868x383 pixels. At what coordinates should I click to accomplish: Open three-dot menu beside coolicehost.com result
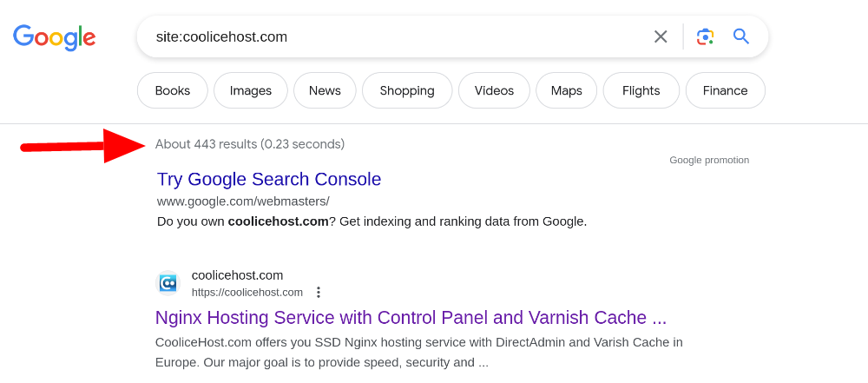[x=319, y=292]
